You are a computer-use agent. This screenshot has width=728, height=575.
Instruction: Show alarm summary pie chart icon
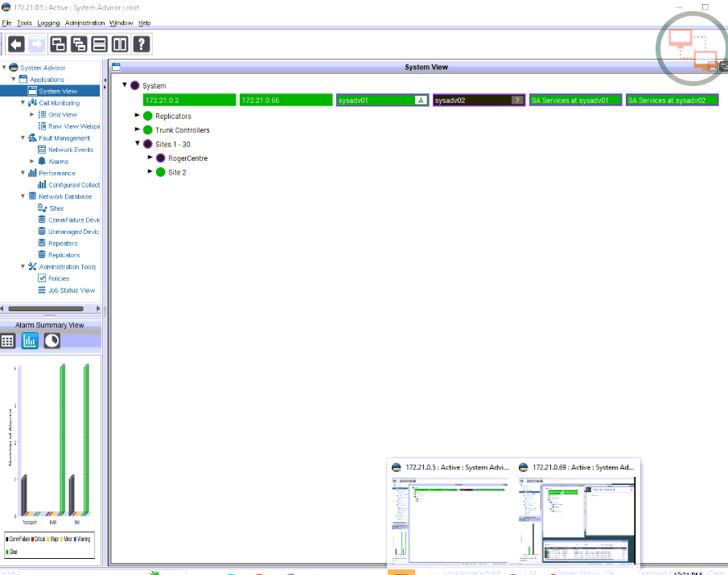[52, 341]
